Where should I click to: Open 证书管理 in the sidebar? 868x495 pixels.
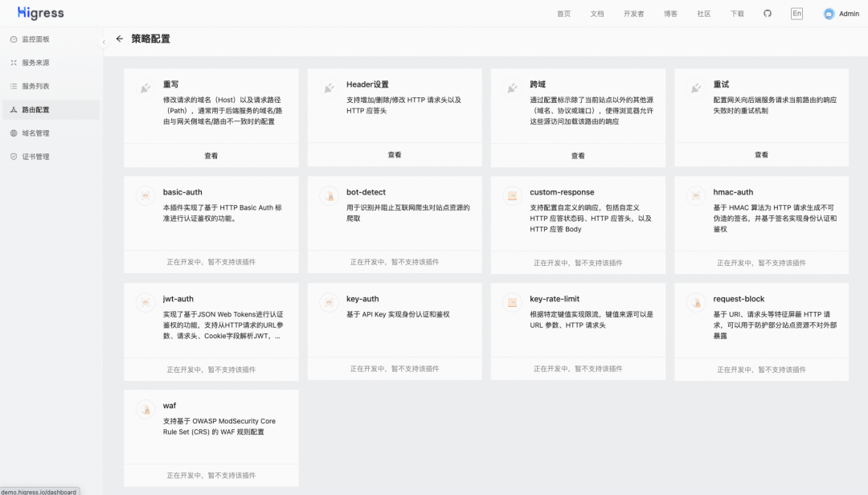[35, 157]
